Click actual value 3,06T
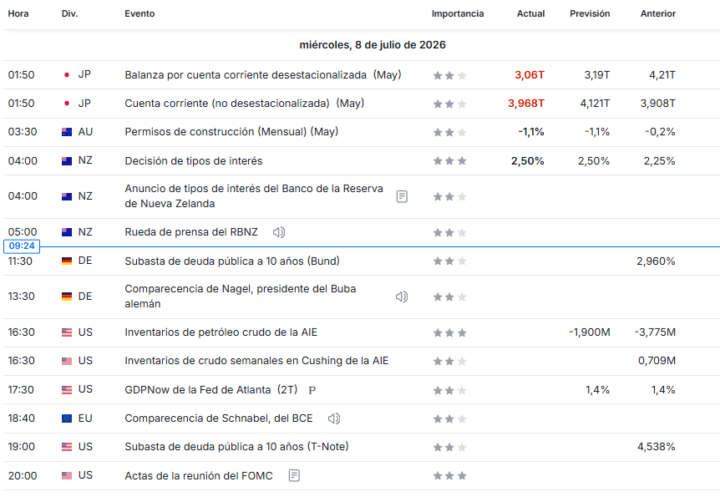720x497 pixels. [x=529, y=75]
